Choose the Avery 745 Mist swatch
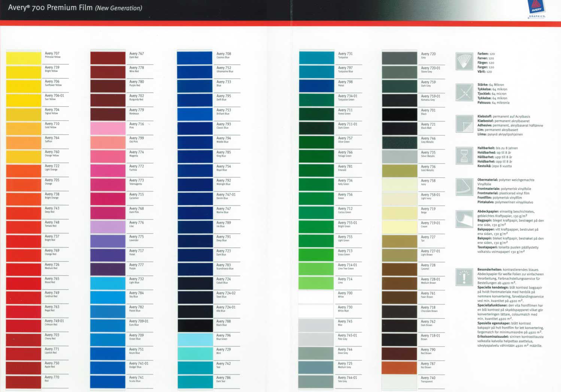 316,326
